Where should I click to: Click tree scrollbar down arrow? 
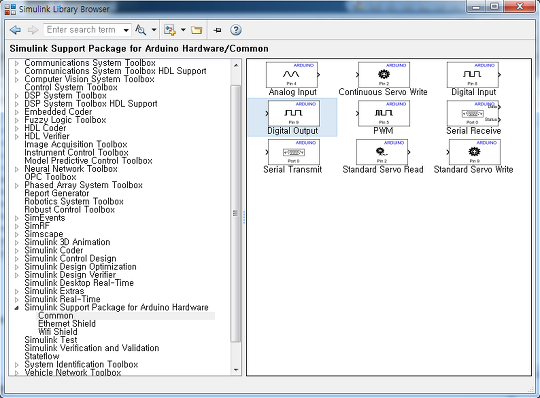point(236,370)
